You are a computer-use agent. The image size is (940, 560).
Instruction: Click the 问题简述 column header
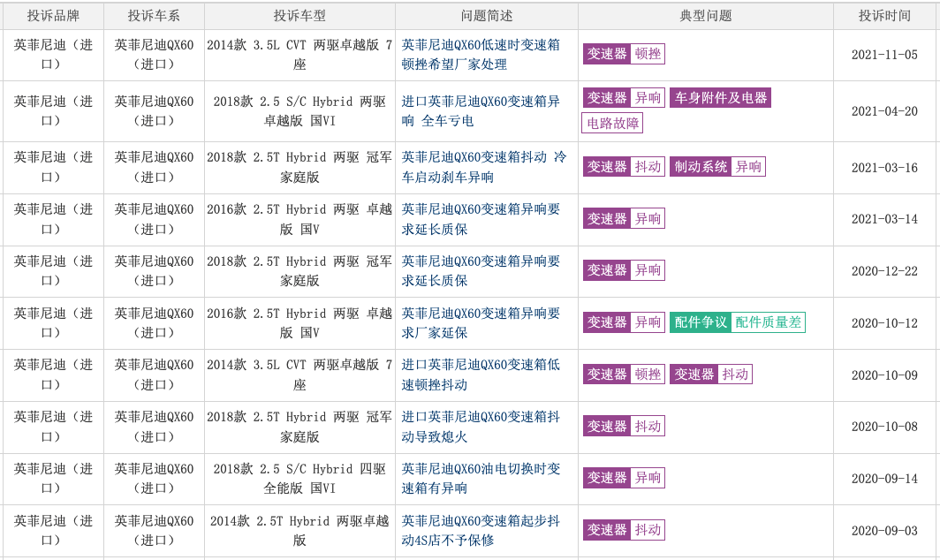487,16
